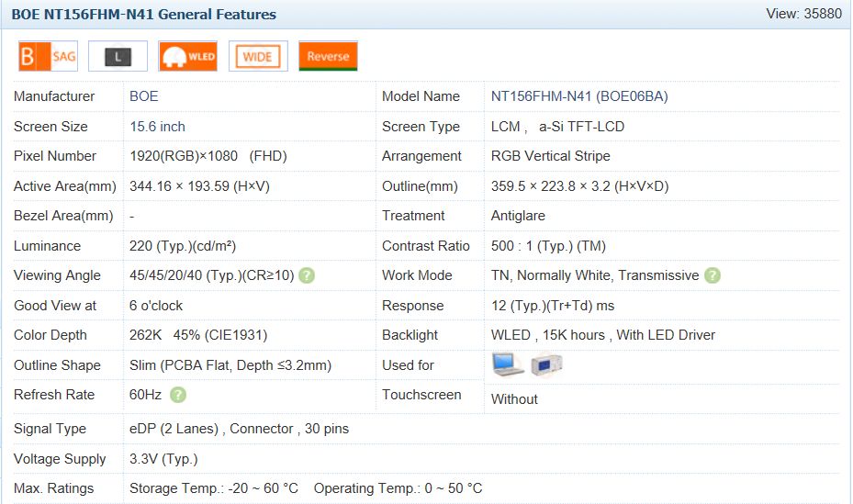This screenshot has width=853, height=504.
Task: Click the Model Name row label
Action: point(421,96)
